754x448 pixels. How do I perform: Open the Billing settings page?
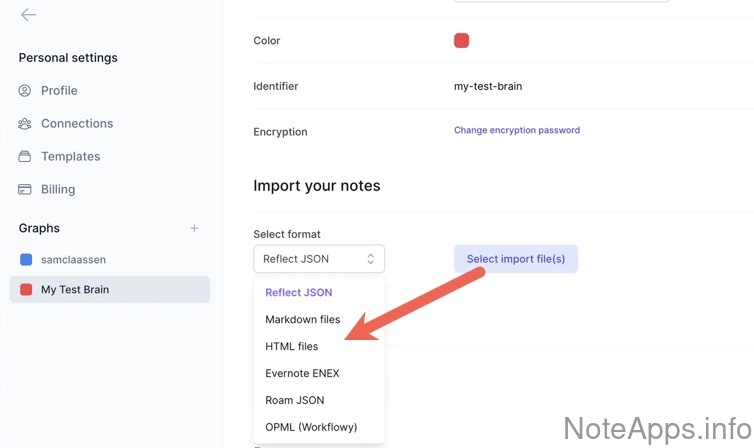point(58,190)
